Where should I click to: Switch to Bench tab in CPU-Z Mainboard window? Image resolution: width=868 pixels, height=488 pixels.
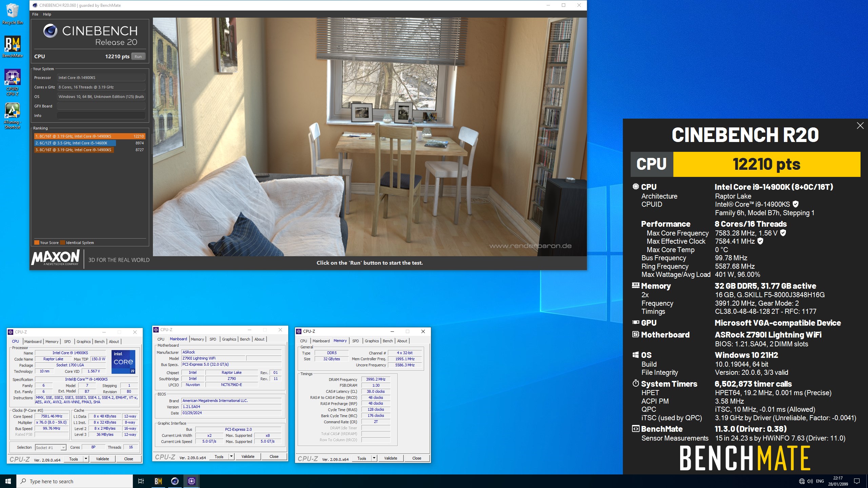245,339
